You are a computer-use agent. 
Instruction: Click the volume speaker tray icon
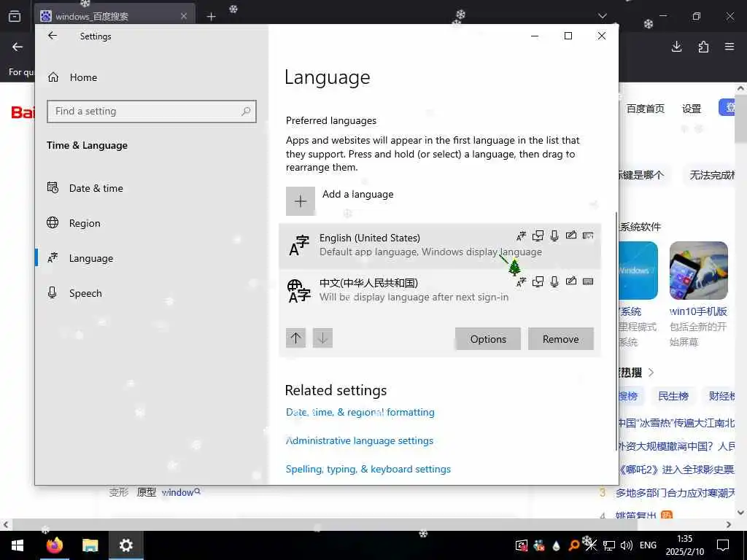click(x=627, y=545)
